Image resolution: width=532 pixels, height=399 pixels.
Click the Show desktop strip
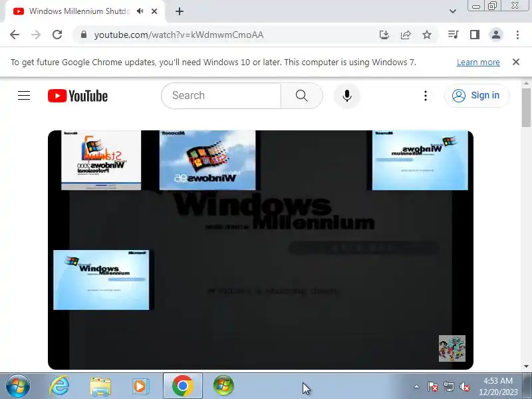pyautogui.click(x=527, y=386)
